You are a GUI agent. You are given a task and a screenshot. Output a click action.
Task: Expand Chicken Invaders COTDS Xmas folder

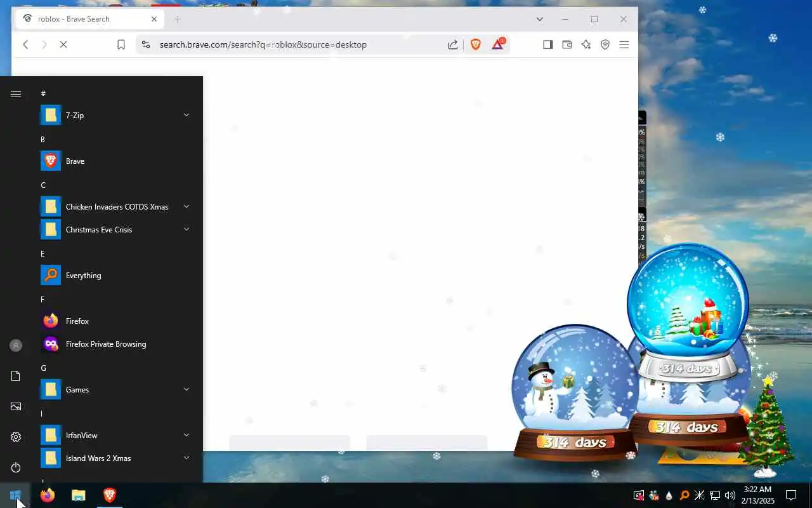point(187,206)
